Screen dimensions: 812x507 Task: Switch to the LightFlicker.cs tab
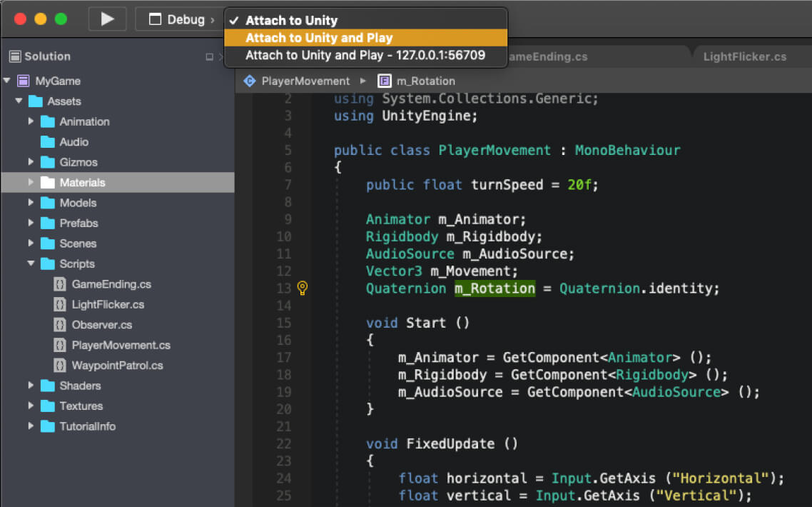click(x=744, y=56)
